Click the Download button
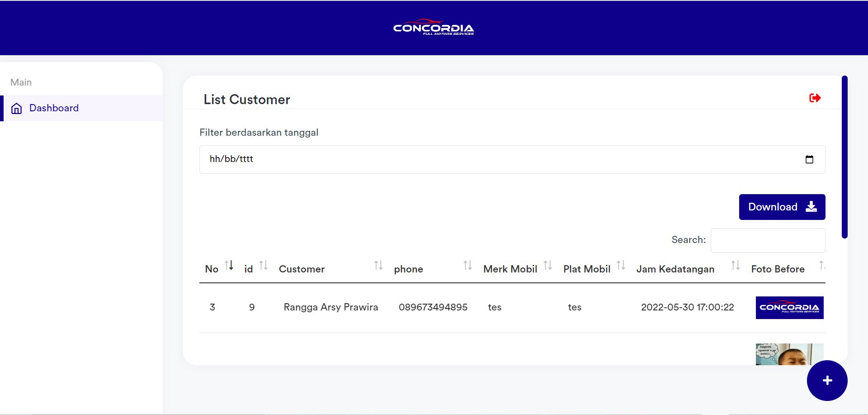 pyautogui.click(x=782, y=207)
